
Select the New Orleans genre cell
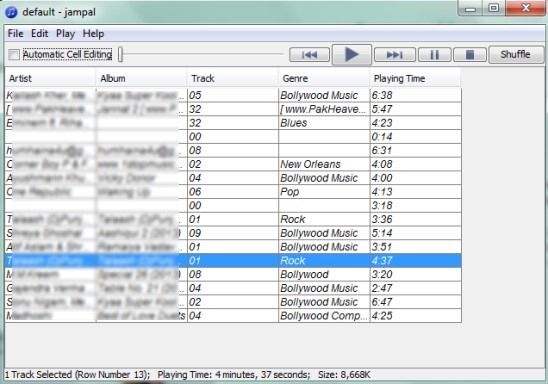324,164
